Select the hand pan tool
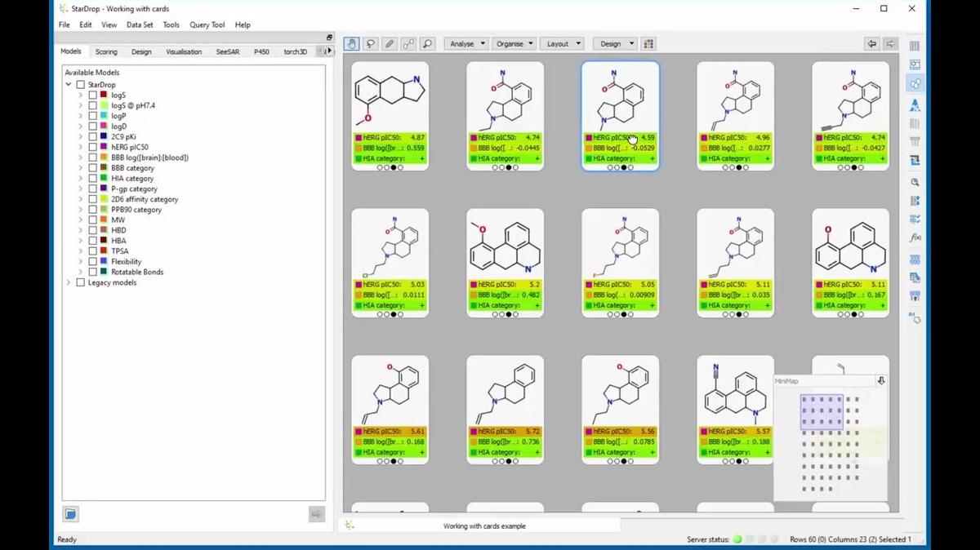Screen dimensions: 980x550 pos(351,44)
